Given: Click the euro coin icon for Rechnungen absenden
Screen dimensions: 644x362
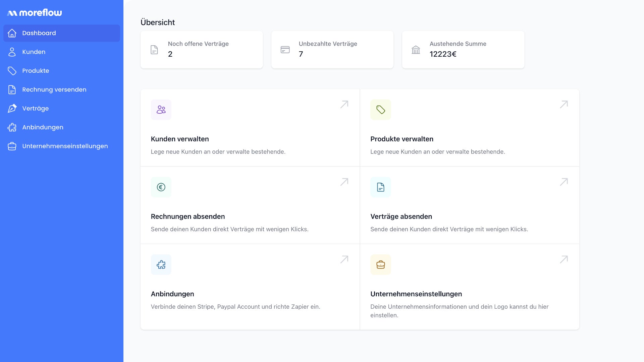Looking at the screenshot, I should [x=161, y=187].
